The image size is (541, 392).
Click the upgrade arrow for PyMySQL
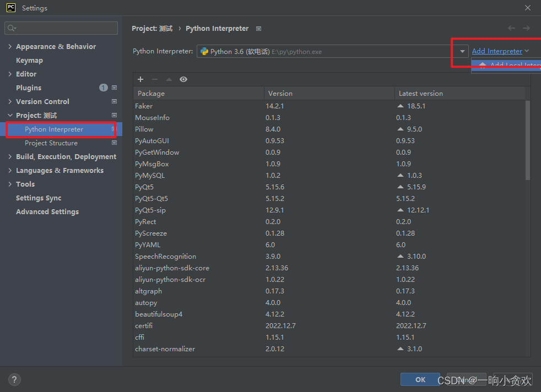400,175
